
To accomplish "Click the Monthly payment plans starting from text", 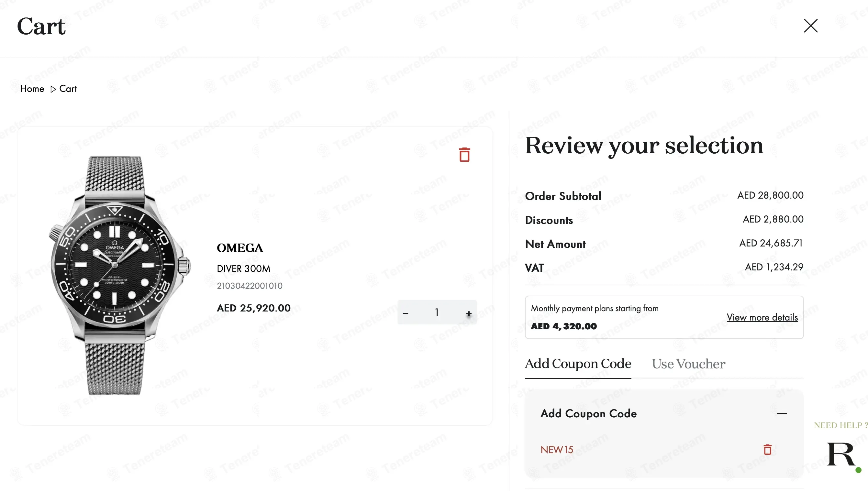I will (595, 308).
